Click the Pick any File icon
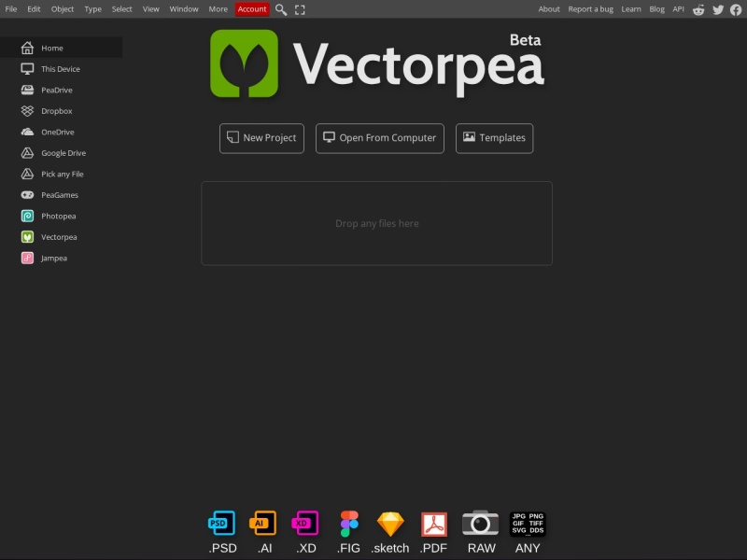This screenshot has height=560, width=747. 27,174
